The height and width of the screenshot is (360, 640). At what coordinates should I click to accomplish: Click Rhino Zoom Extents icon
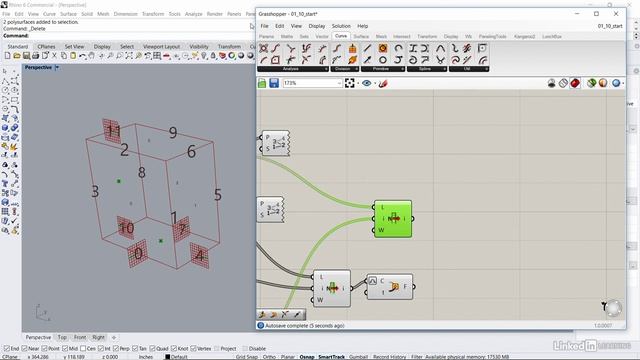click(x=129, y=56)
